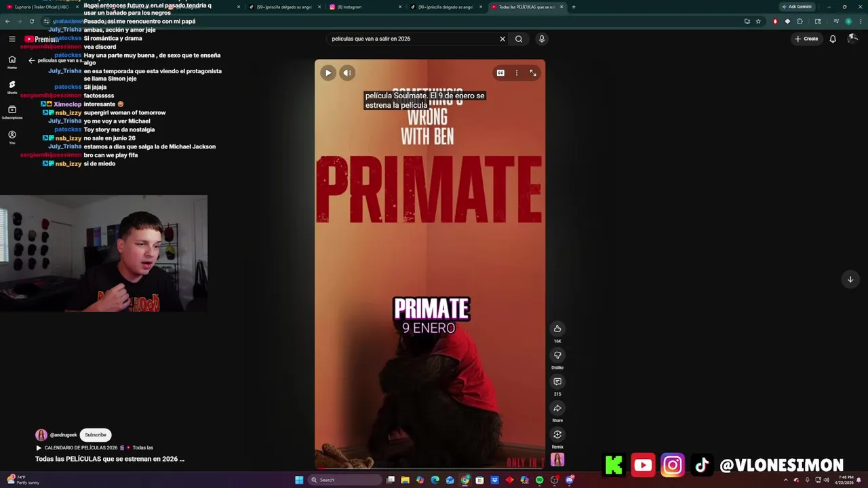Go to YouTube Home in the sidebar
Screen dimensions: 868x488
(12, 62)
